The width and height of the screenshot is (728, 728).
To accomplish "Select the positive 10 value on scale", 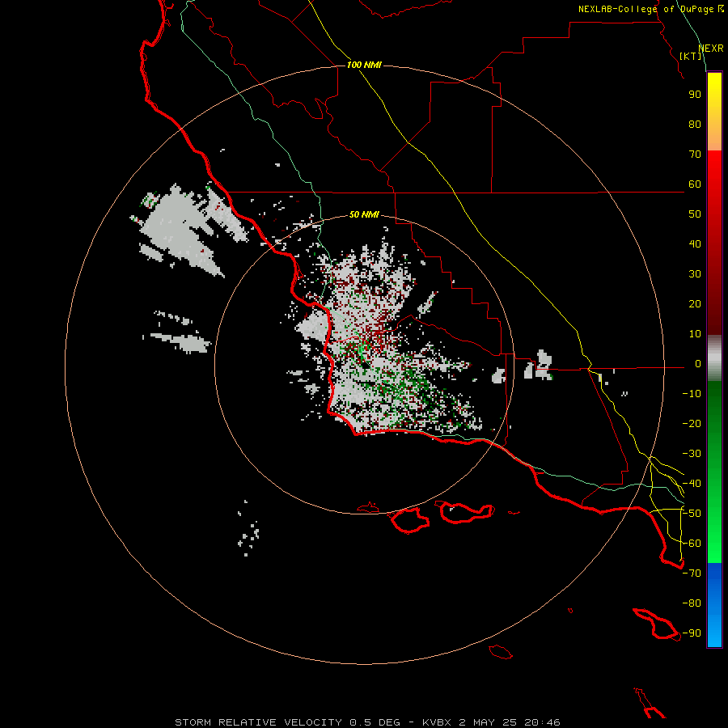I will point(695,334).
